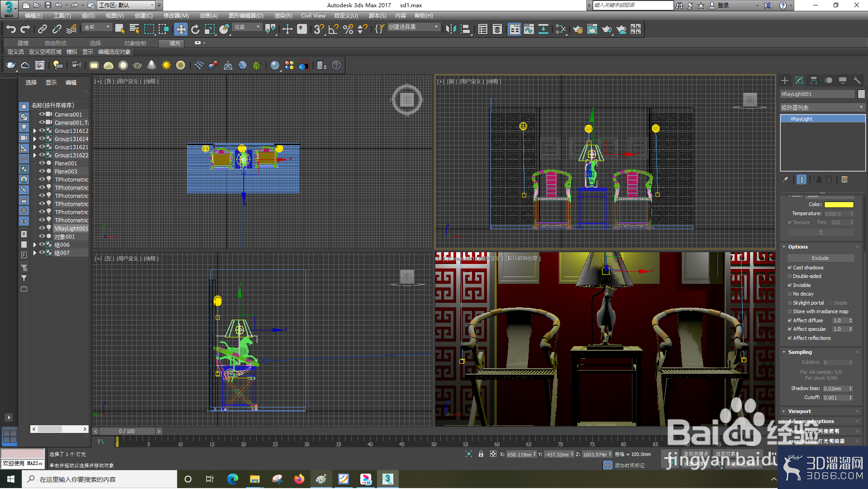Open the 修改器(M) menu
The width and height of the screenshot is (868, 489).
tap(176, 16)
